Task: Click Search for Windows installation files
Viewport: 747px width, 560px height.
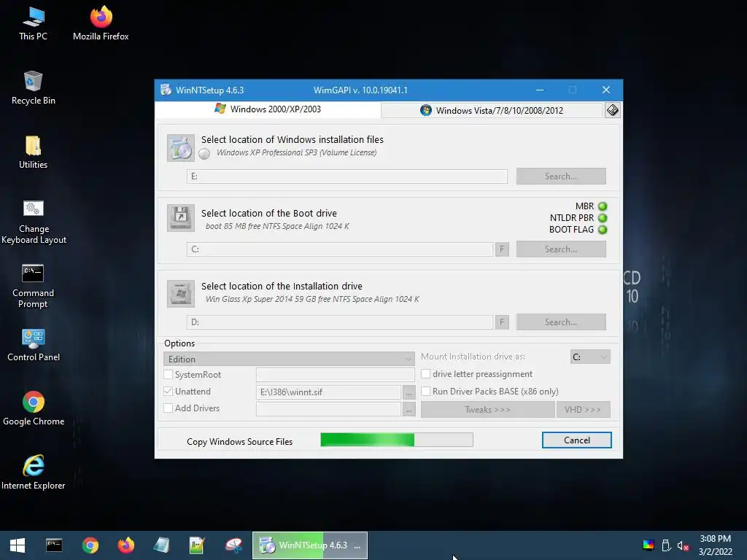Action: pos(561,176)
